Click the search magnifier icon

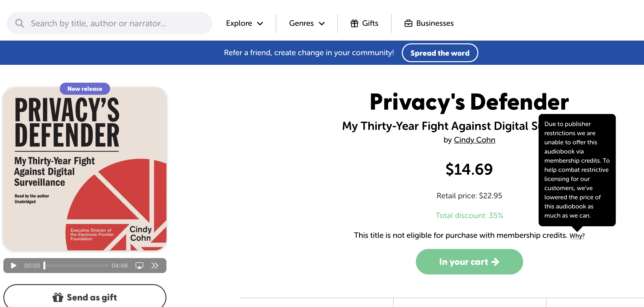[x=20, y=23]
